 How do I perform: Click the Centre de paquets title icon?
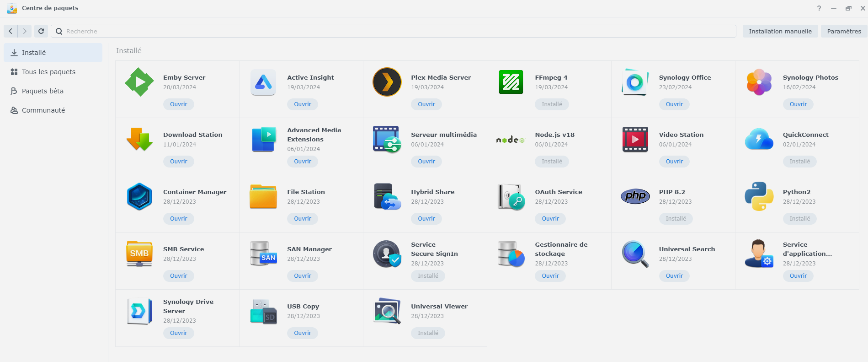point(12,8)
